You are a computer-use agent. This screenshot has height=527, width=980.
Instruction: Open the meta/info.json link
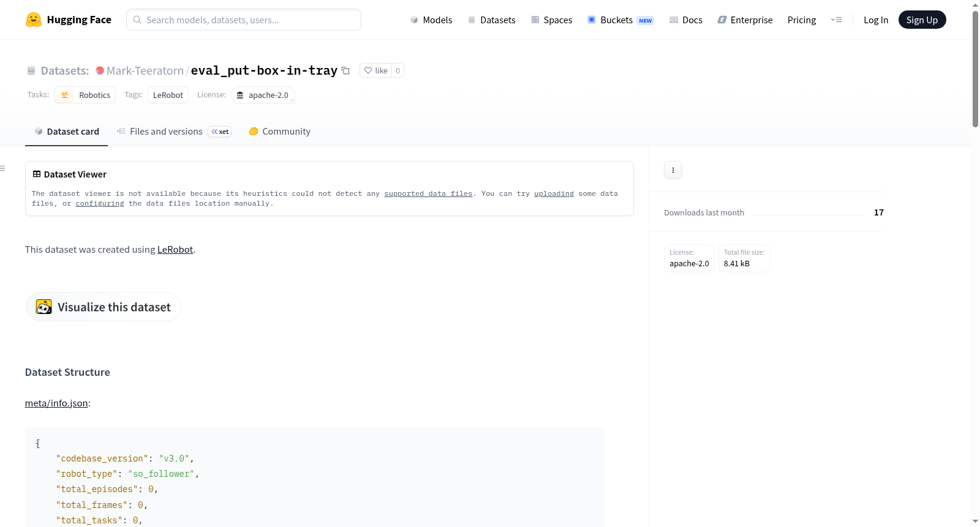click(56, 403)
